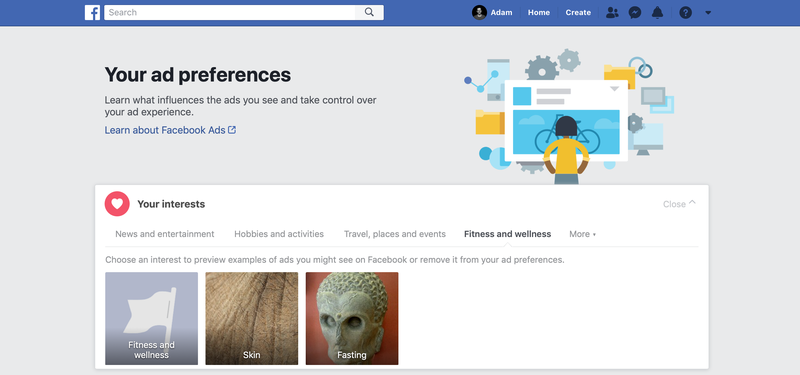Image resolution: width=800 pixels, height=375 pixels.
Task: Expand the account menu arrow
Action: (x=708, y=13)
